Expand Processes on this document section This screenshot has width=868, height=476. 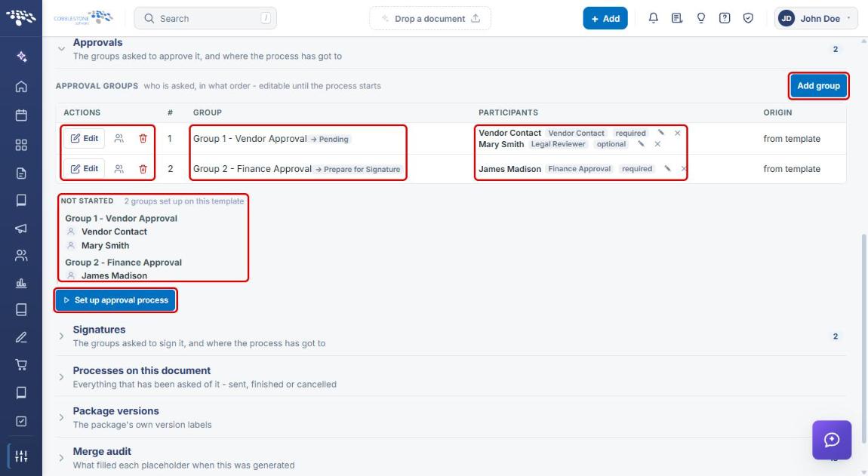tap(61, 377)
